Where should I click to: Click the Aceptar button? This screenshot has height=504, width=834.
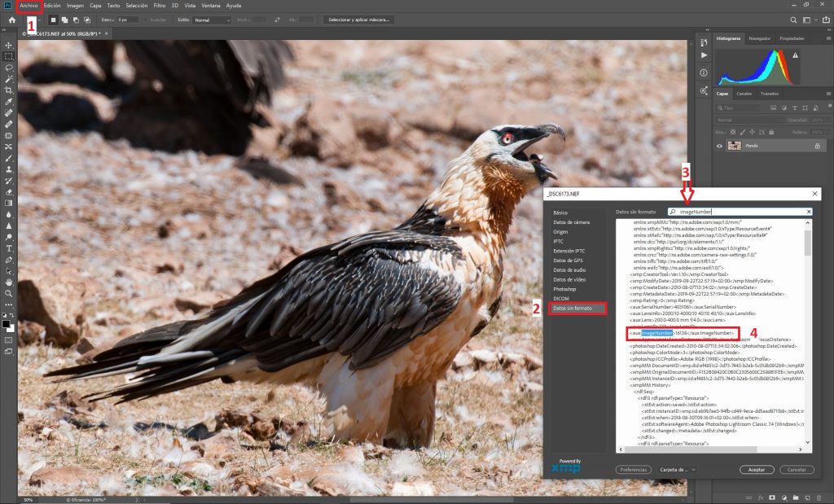coord(756,469)
